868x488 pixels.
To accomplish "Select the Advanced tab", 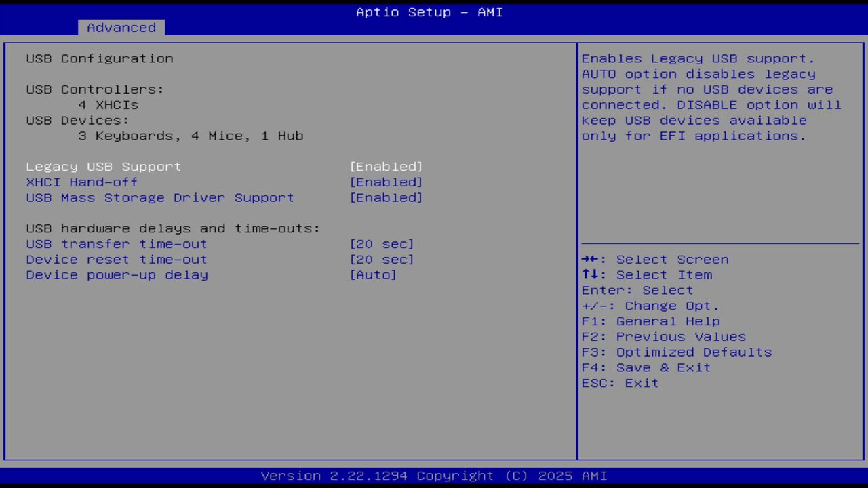I will (121, 27).
